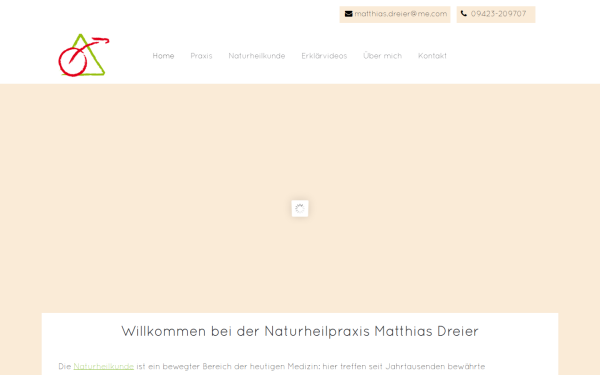Click the phone number 09423-209707
The image size is (600, 375).
pos(498,14)
